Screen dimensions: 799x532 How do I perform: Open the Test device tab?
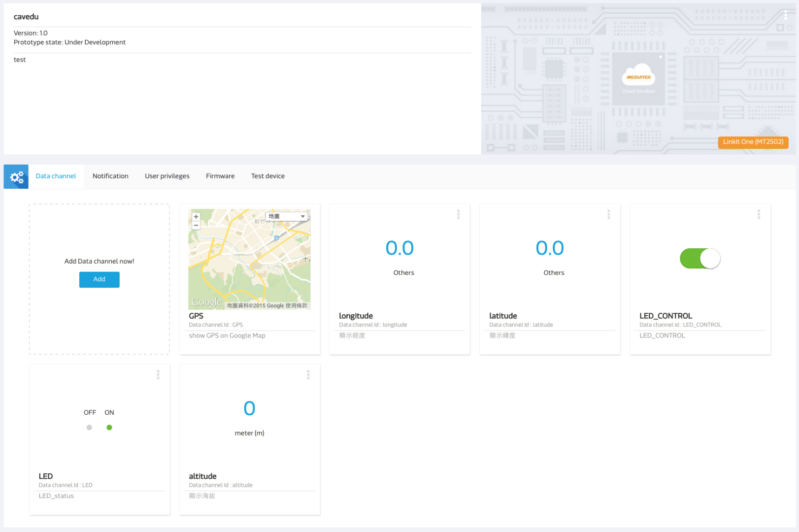pyautogui.click(x=267, y=176)
